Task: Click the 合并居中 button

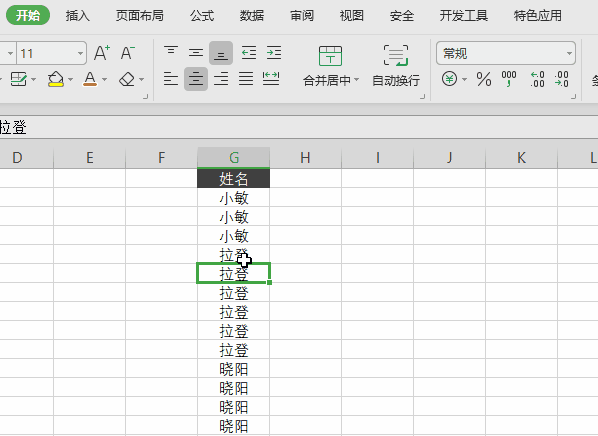Action: pos(327,65)
